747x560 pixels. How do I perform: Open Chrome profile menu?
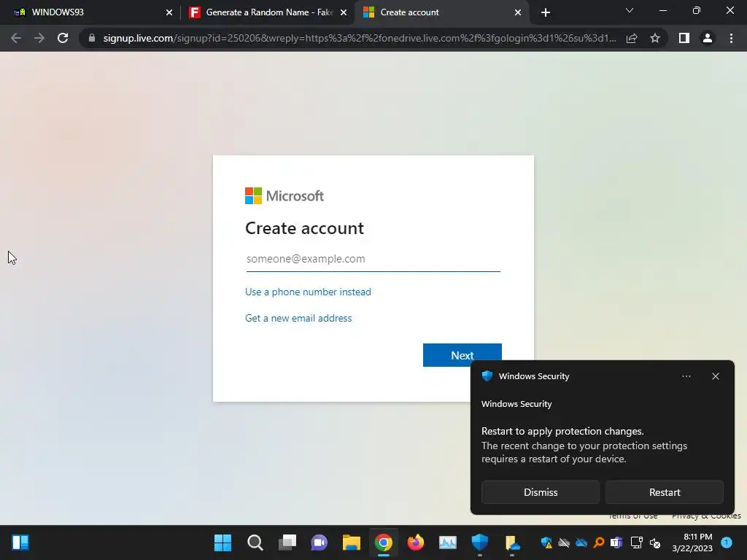pyautogui.click(x=708, y=38)
